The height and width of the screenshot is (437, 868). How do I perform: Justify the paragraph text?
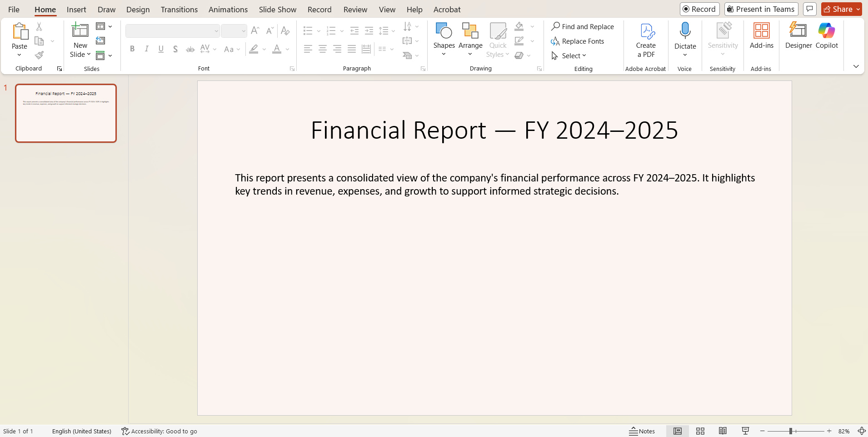352,49
